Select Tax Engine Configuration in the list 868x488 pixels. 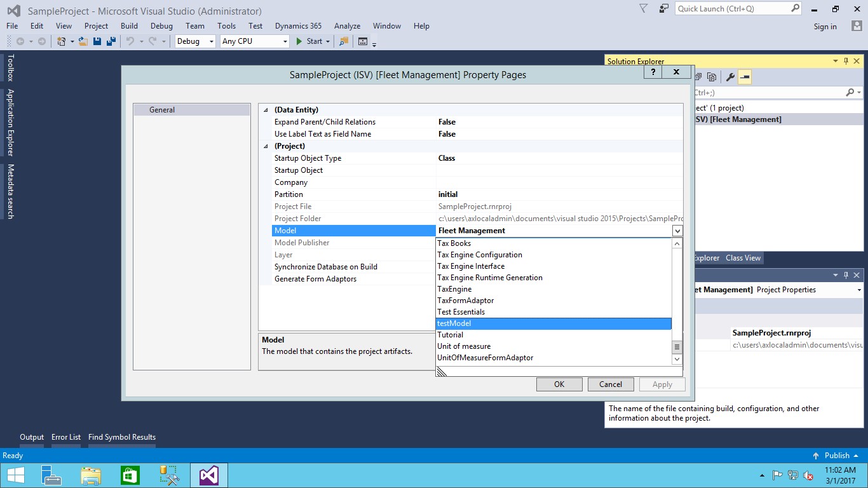coord(553,255)
